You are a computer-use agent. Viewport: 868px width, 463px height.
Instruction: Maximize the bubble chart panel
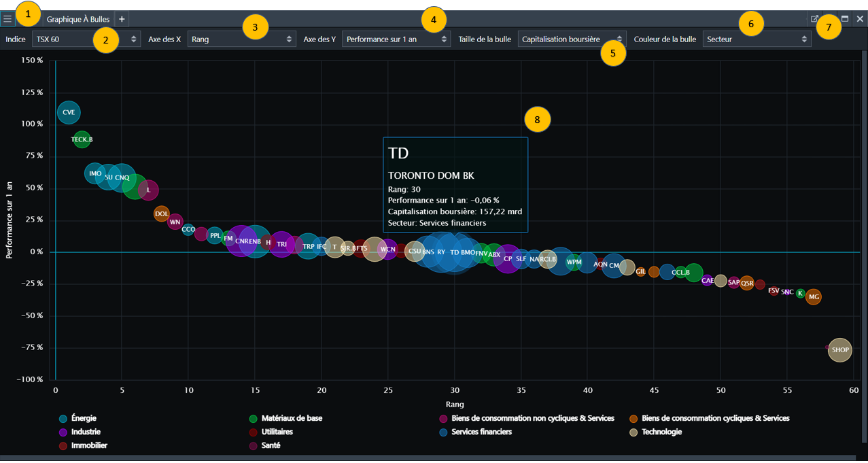click(845, 19)
